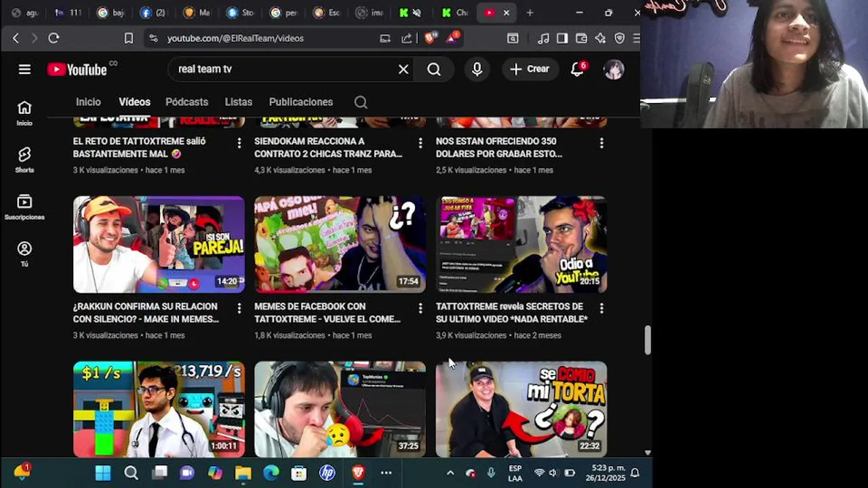Bookmark the page with bookmark icon
868x488 pixels.
pyautogui.click(x=129, y=39)
